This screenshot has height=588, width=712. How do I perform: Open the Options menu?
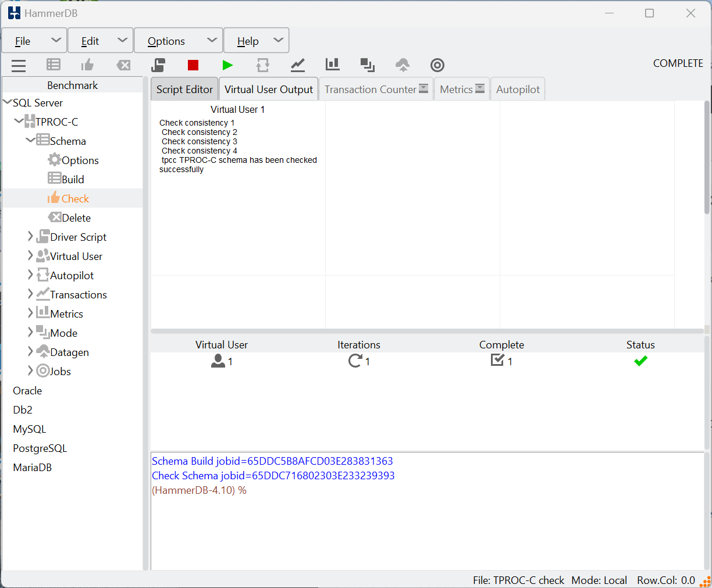(x=179, y=41)
